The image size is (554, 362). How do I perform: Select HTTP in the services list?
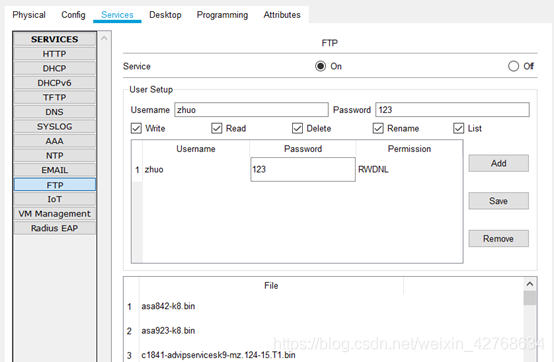[55, 54]
